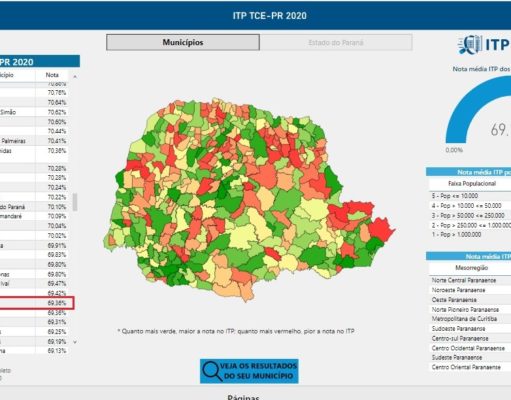This screenshot has height=400, width=511.
Task: Select the row with score 69.91%
Action: point(34,245)
